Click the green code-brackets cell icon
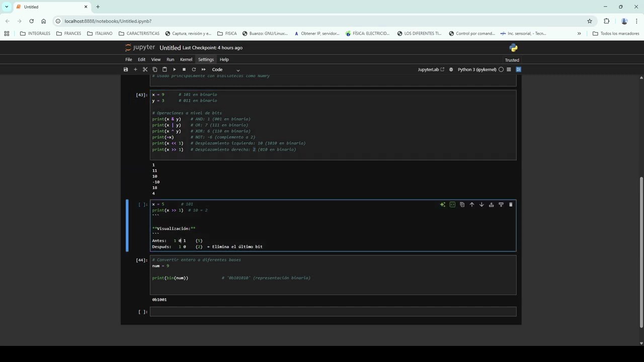Image resolution: width=644 pixels, height=362 pixels. pyautogui.click(x=452, y=205)
